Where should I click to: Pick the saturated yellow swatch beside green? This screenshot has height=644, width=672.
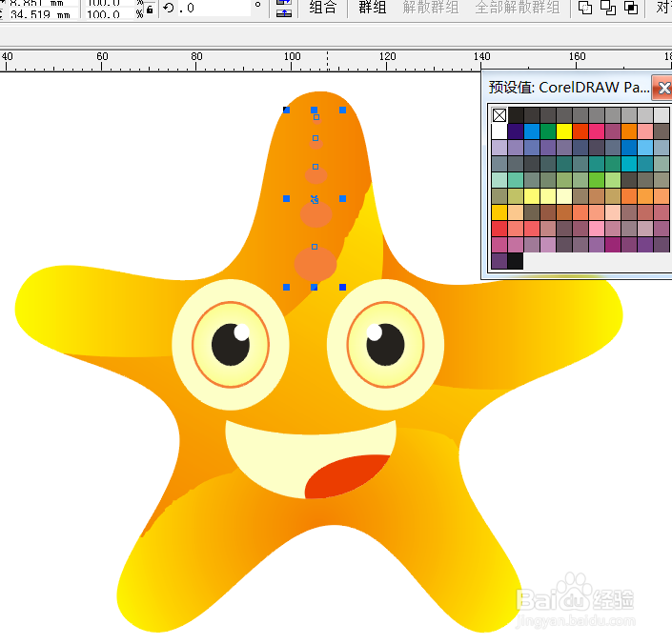tap(564, 131)
